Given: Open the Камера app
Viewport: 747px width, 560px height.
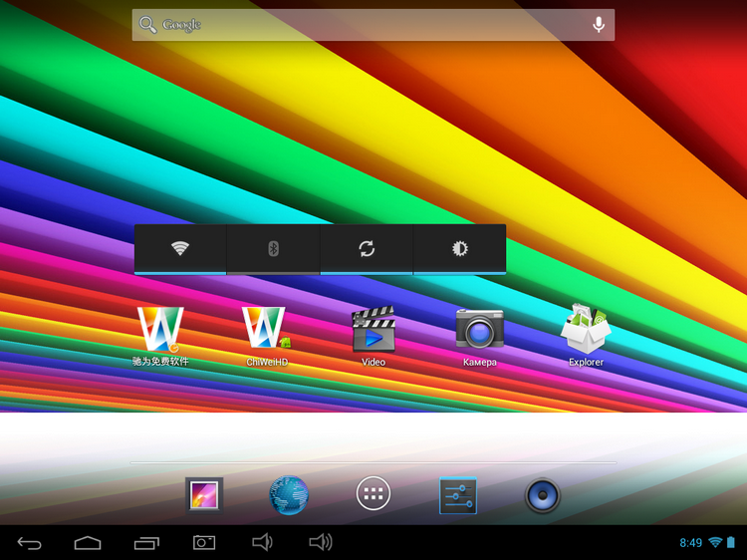Looking at the screenshot, I should [480, 337].
